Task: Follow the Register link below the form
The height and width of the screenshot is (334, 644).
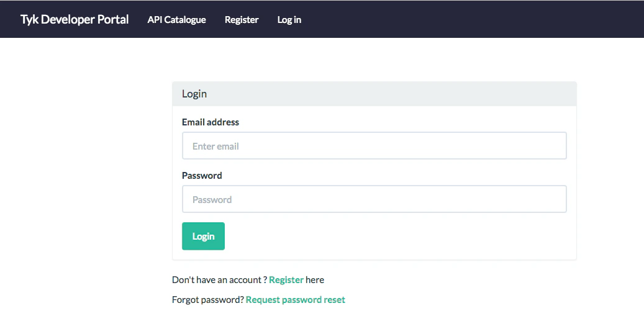Action: coord(286,280)
